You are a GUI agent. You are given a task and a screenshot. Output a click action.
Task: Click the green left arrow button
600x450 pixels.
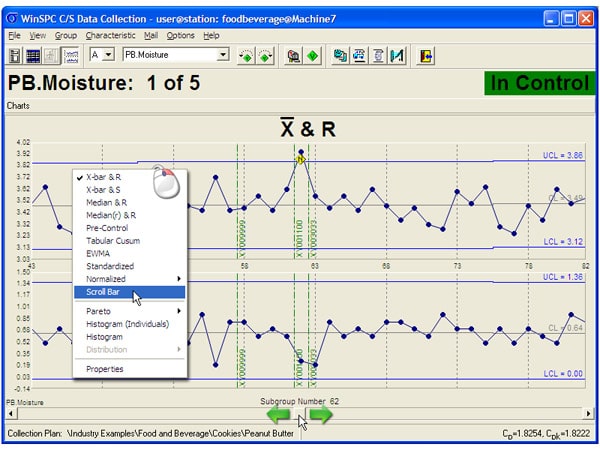click(x=279, y=415)
